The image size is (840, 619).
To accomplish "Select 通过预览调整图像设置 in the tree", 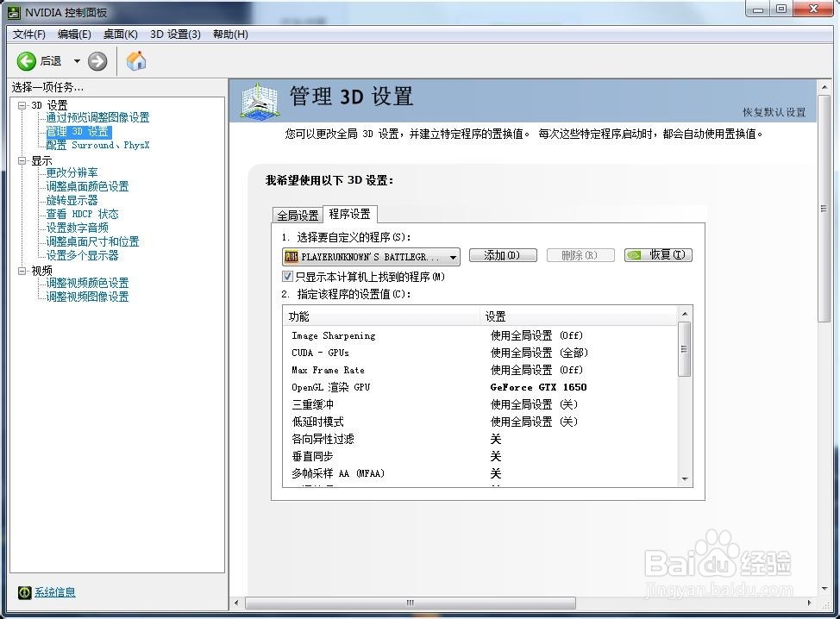I will click(x=97, y=117).
